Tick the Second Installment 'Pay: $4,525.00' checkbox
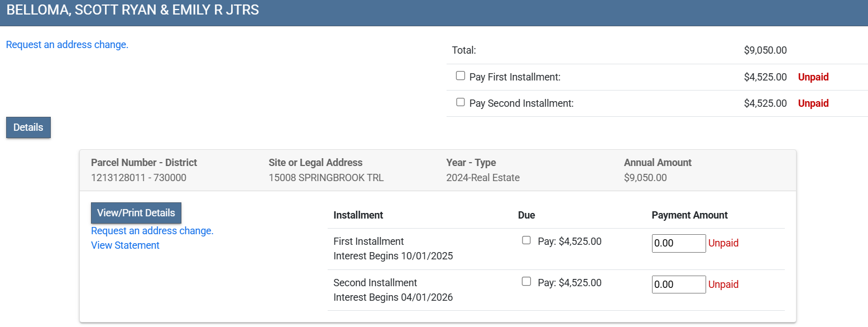The width and height of the screenshot is (868, 327). pyautogui.click(x=526, y=282)
